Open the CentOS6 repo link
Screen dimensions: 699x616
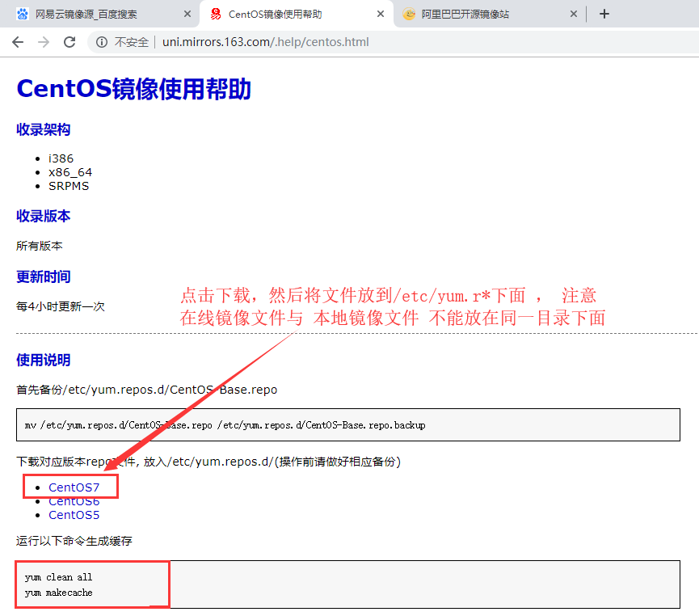pos(74,501)
